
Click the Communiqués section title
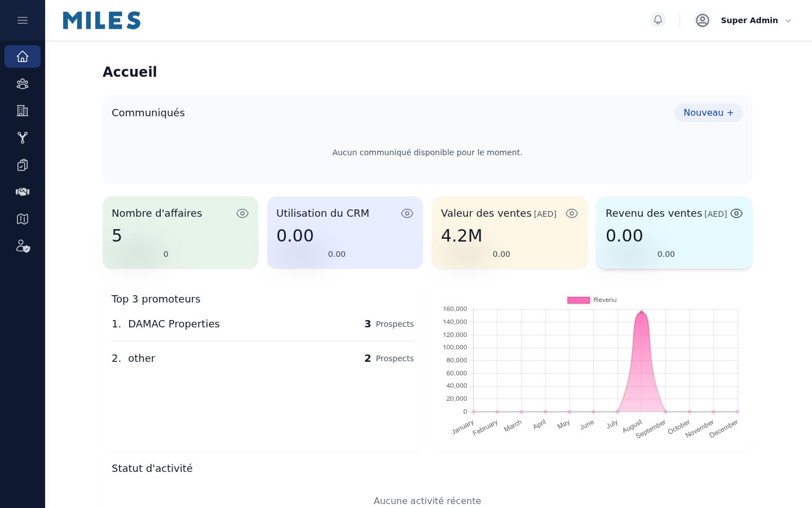[x=148, y=113]
